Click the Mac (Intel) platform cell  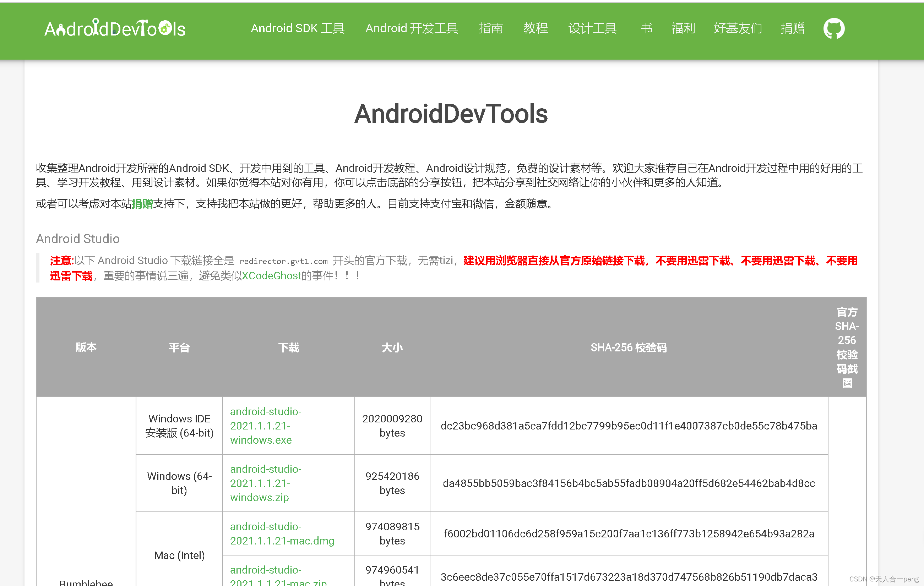179,555
